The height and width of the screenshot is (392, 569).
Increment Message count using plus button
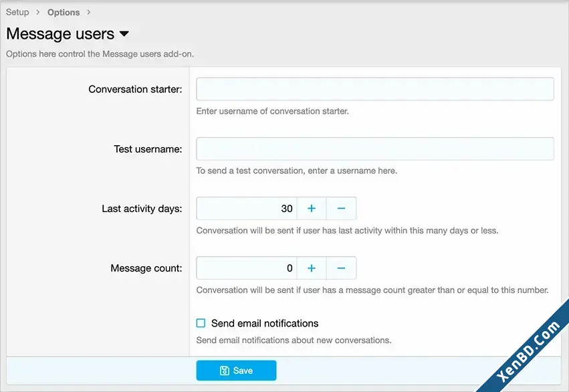312,268
